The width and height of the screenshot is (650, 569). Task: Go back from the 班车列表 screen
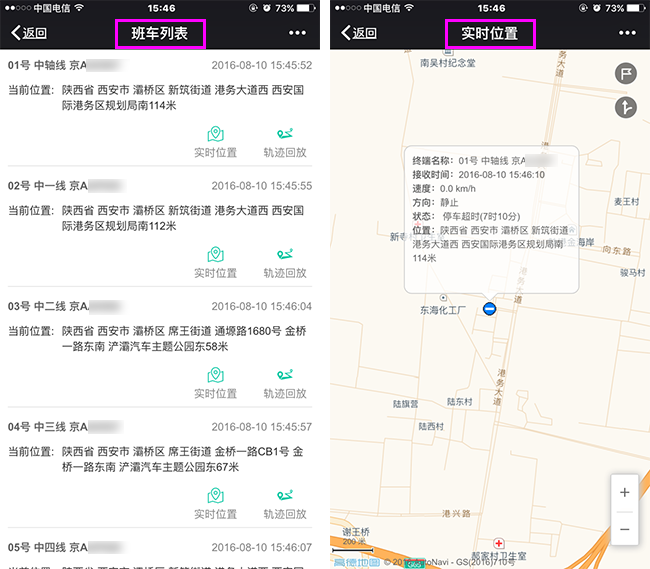click(29, 33)
